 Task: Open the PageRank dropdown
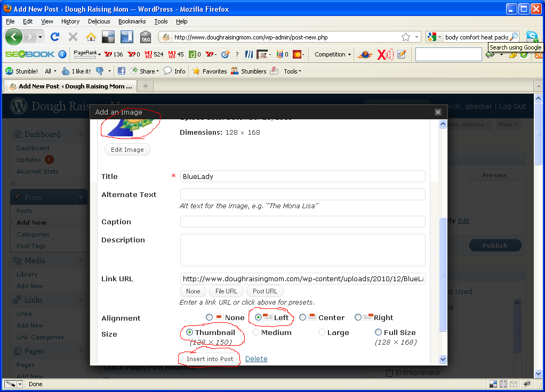pos(87,53)
